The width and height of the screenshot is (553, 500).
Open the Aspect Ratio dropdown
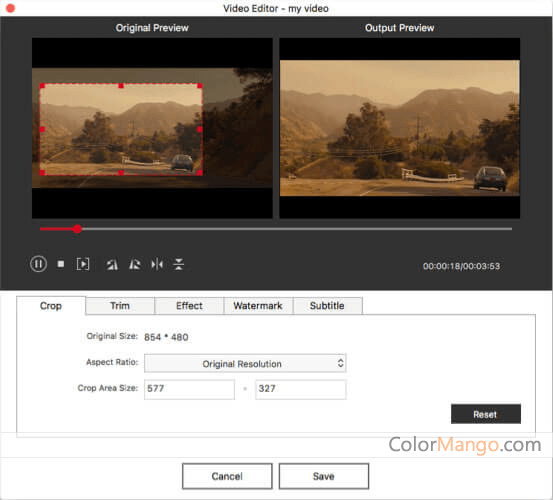pos(245,364)
